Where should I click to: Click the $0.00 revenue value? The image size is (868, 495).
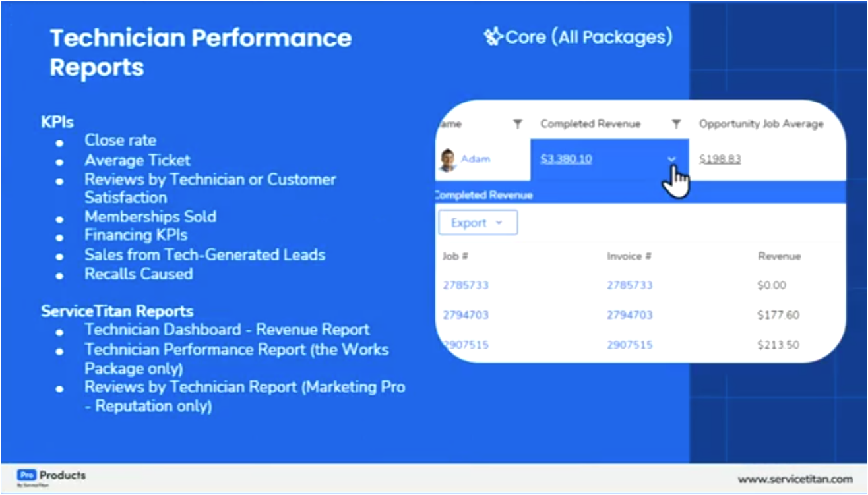pyautogui.click(x=772, y=285)
